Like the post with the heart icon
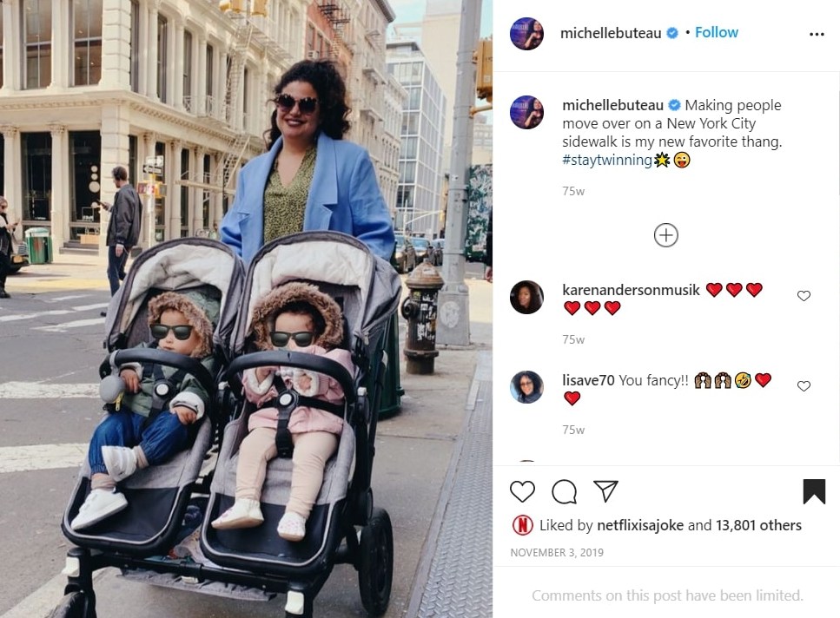The width and height of the screenshot is (840, 618). 522,491
